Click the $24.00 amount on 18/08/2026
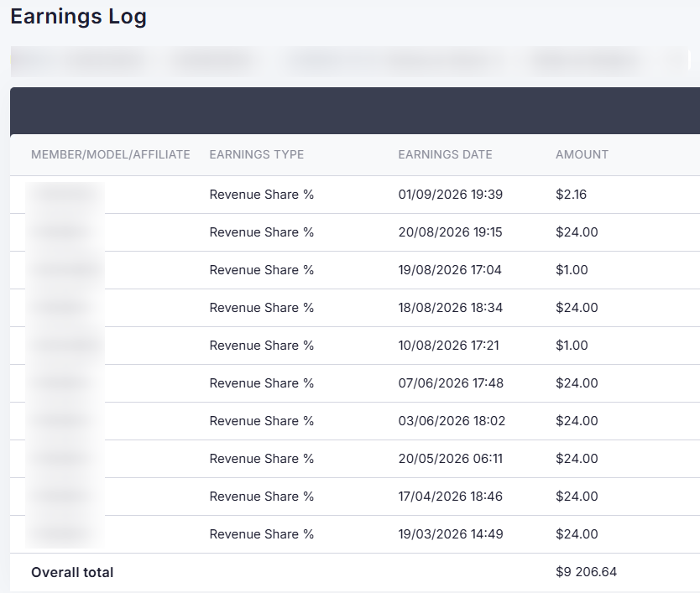The image size is (700, 593). 577,308
